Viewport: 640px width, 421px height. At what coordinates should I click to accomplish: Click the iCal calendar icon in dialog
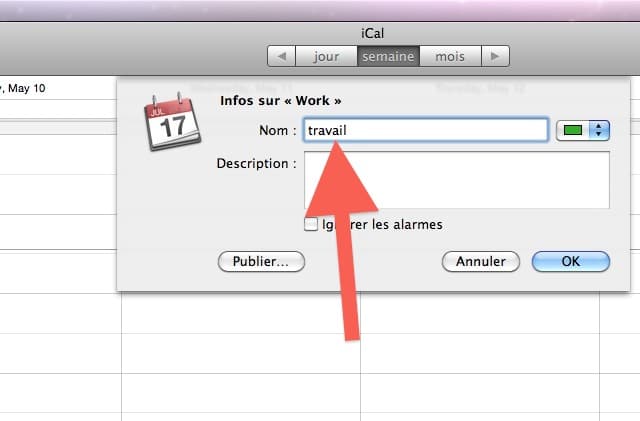click(172, 122)
